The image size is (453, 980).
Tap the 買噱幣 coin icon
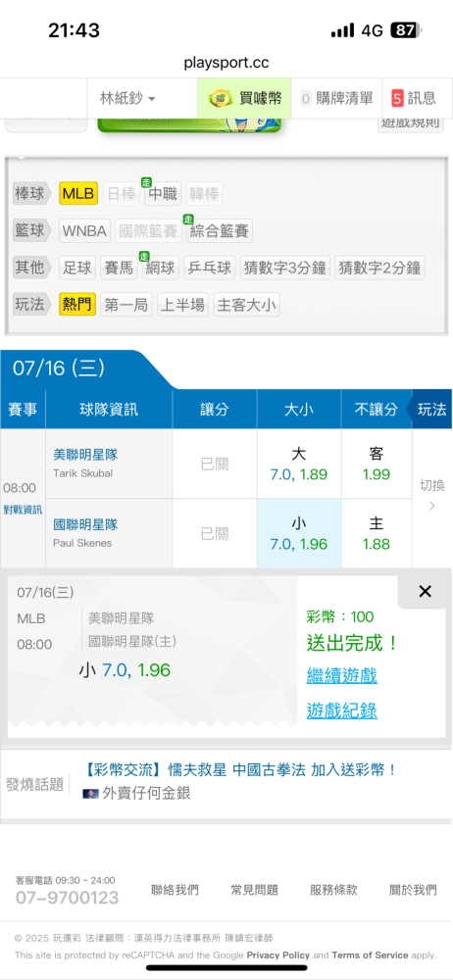[219, 98]
